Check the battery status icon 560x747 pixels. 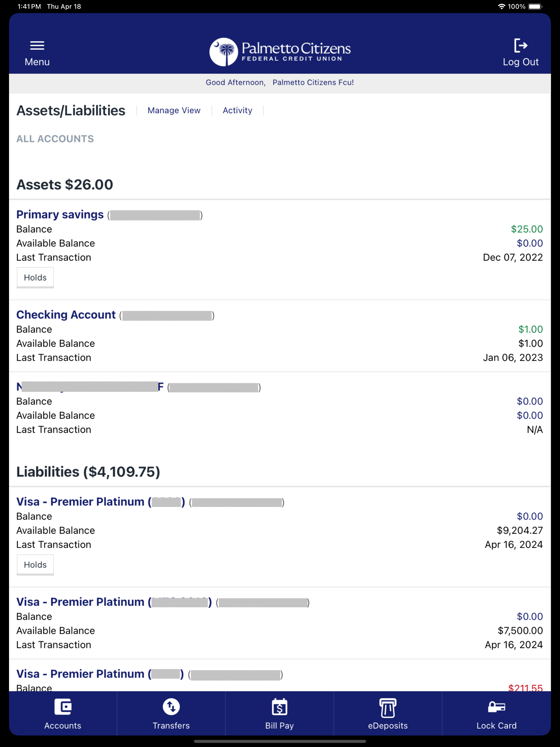[x=535, y=6]
